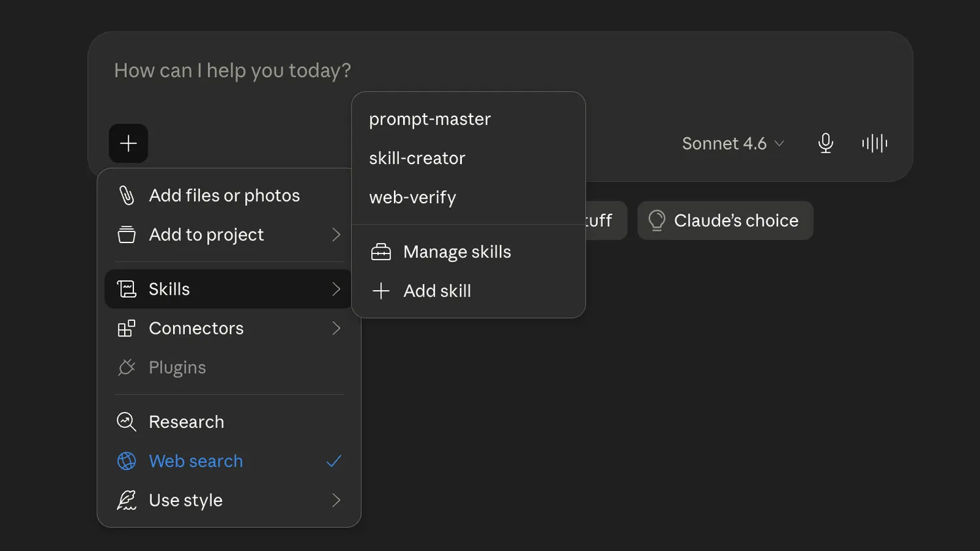Click the Use style quill icon
980x551 pixels.
point(127,500)
